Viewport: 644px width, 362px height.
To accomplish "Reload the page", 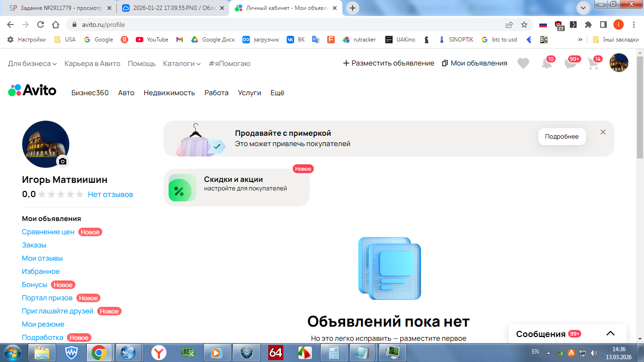I will tap(41, 25).
